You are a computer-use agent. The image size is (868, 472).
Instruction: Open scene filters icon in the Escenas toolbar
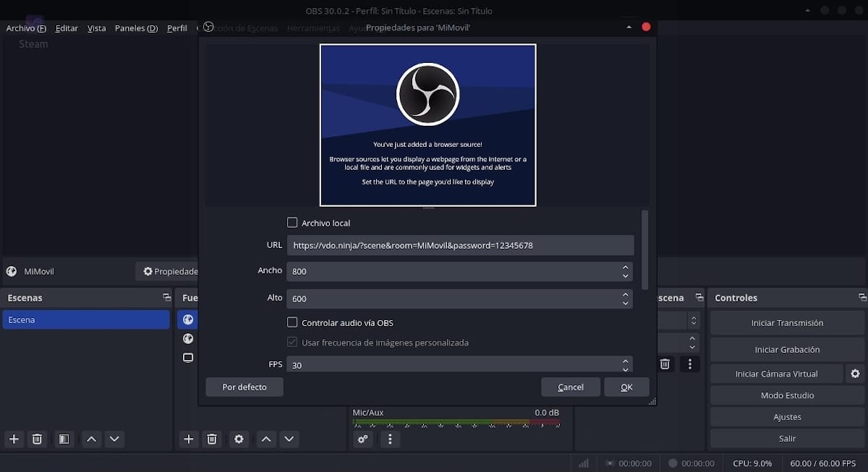click(x=64, y=439)
